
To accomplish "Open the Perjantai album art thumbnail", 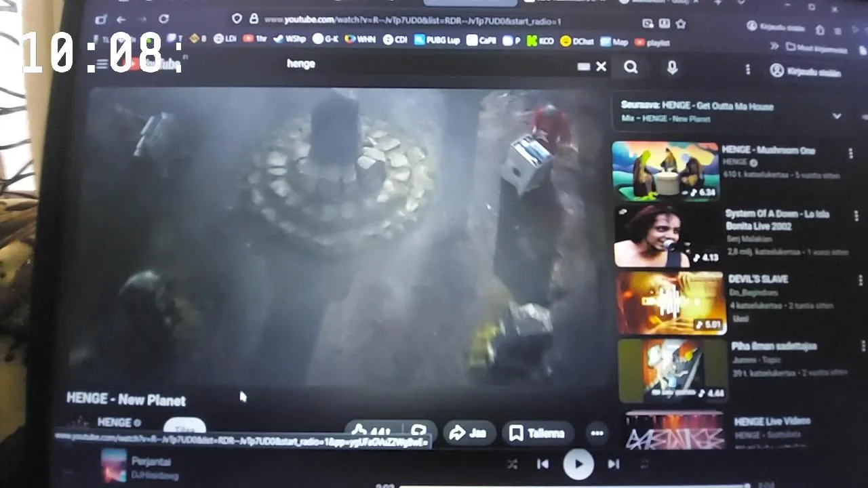I will (x=114, y=466).
